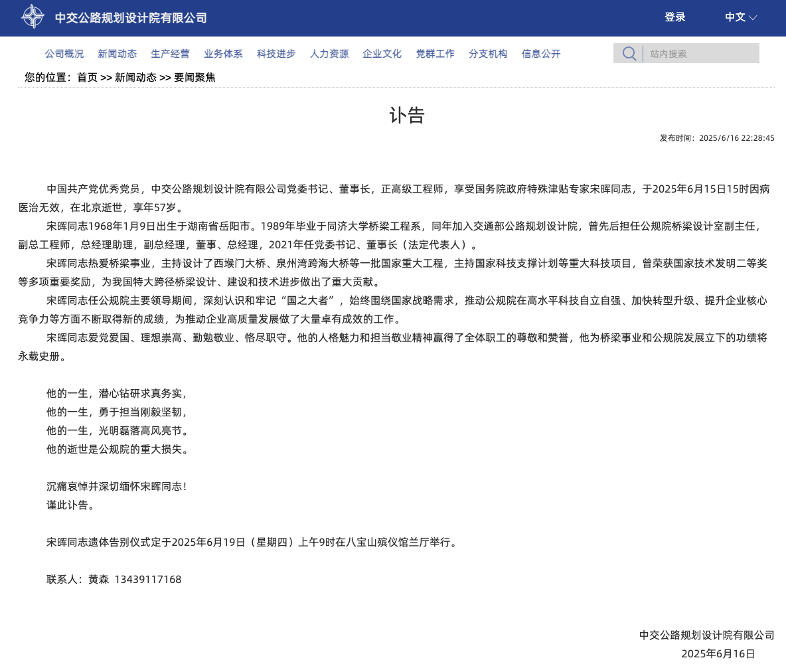The image size is (786, 672).
Task: Click the chevron next to 中文
Action: point(753,17)
